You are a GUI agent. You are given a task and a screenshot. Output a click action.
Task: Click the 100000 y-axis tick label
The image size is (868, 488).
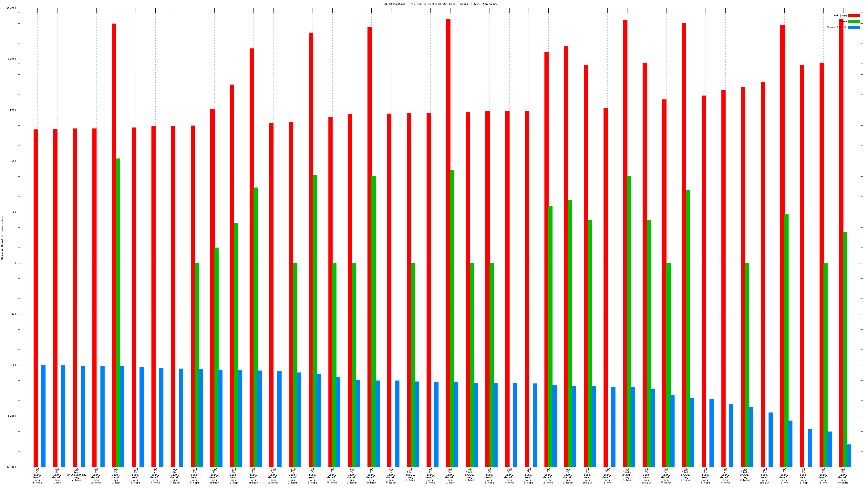[11, 8]
